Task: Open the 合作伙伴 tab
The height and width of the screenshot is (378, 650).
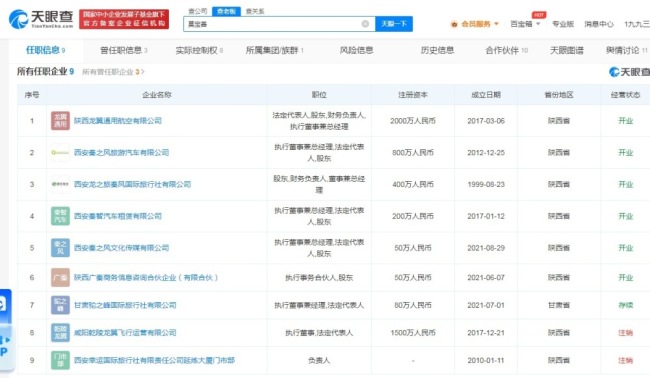Action: [x=507, y=50]
